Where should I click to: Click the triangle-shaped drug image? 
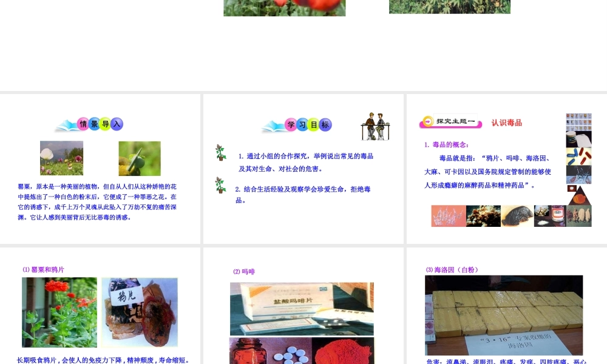[580, 195]
